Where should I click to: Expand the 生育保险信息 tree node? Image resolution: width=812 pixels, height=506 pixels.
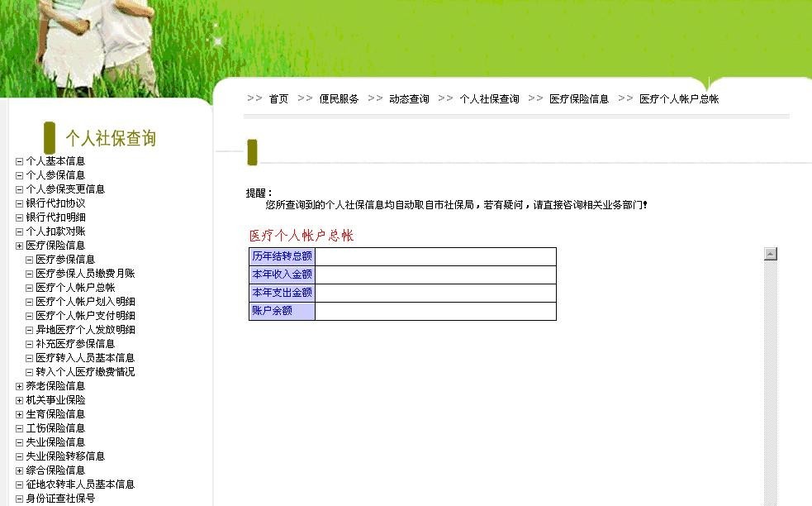19,413
